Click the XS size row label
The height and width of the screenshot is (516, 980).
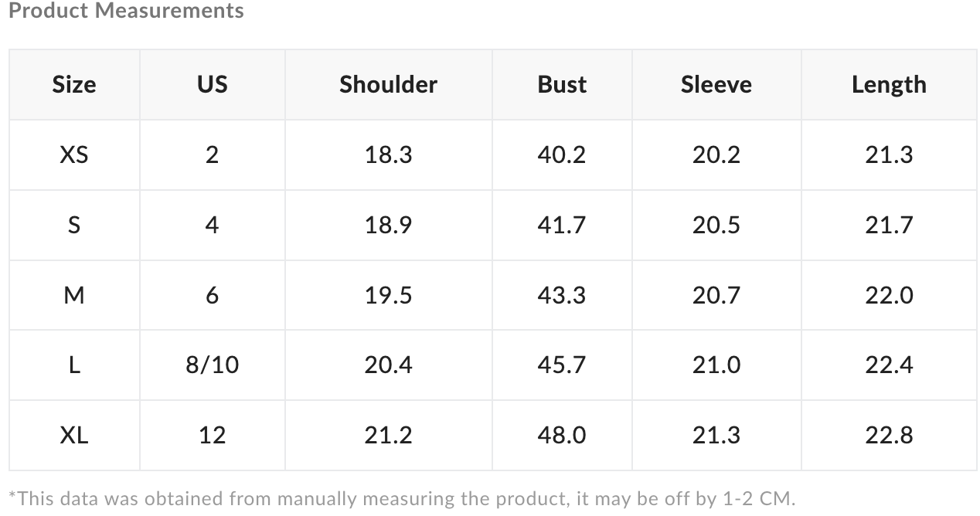point(74,154)
